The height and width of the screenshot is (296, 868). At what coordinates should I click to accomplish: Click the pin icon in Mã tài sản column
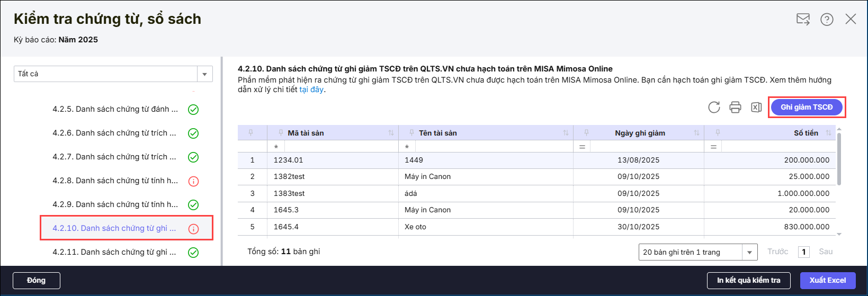point(280,133)
